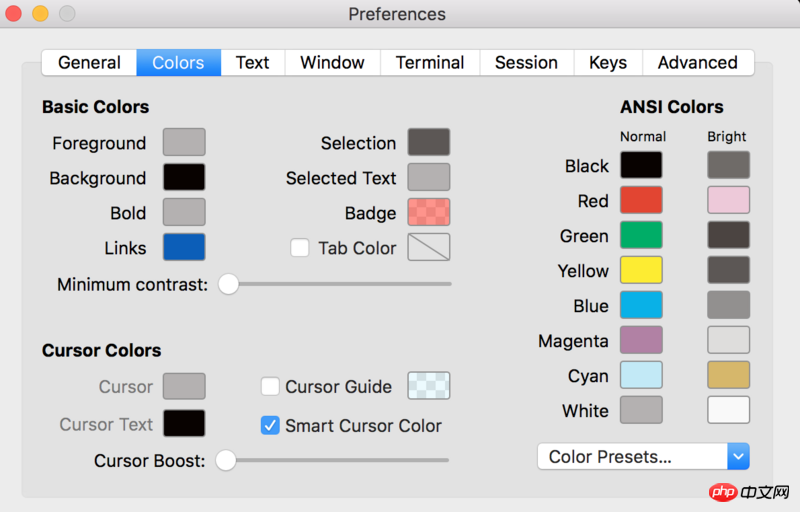Click the Cursor Boost slider handle
The image size is (800, 512).
pyautogui.click(x=226, y=460)
